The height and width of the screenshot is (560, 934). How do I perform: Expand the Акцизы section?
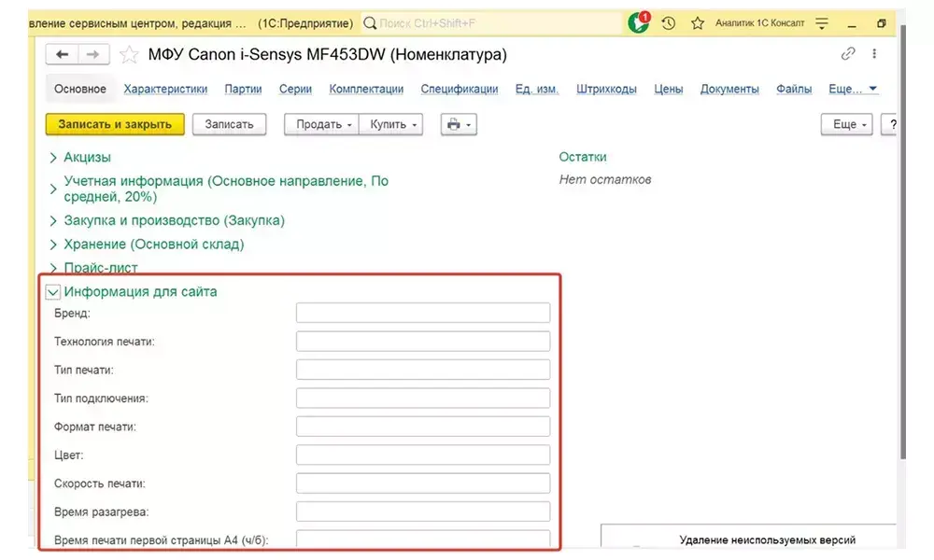pos(53,158)
